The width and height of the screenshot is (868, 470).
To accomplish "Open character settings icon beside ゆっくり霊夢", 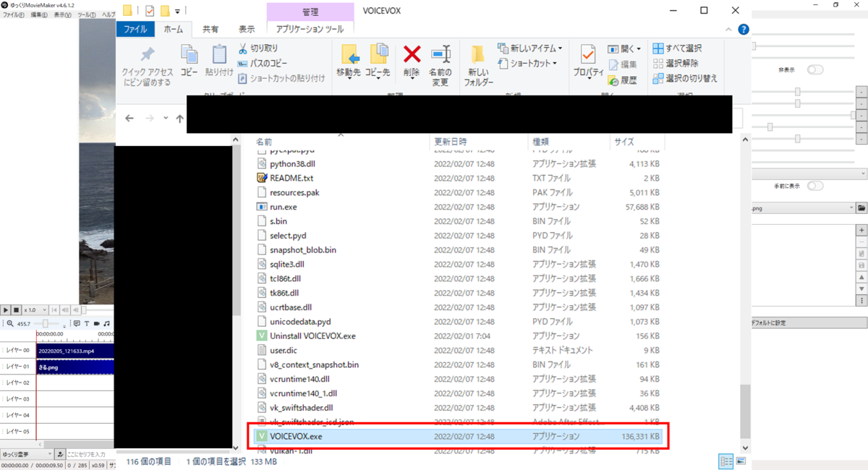I will (x=60, y=454).
